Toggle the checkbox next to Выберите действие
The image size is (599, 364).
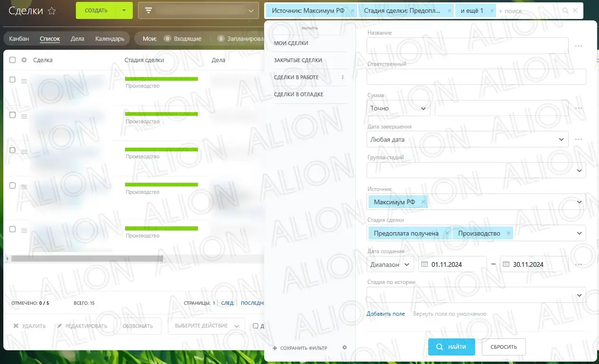click(256, 326)
